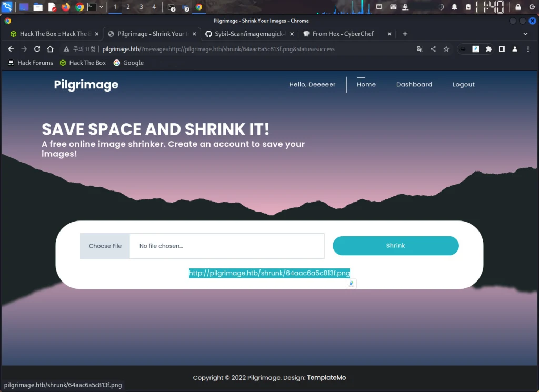Screen dimensions: 539x392
Task: Switch to workspace 4
Action: coord(154,7)
